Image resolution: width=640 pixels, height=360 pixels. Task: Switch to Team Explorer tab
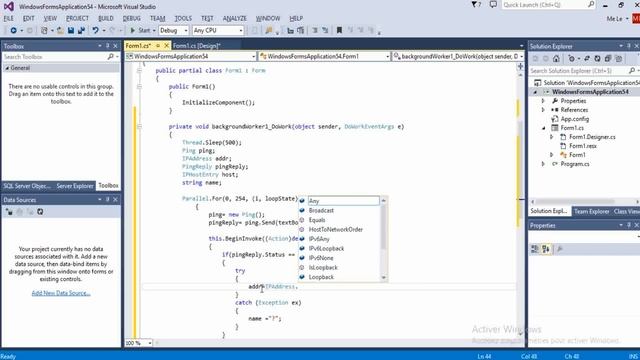coord(591,211)
